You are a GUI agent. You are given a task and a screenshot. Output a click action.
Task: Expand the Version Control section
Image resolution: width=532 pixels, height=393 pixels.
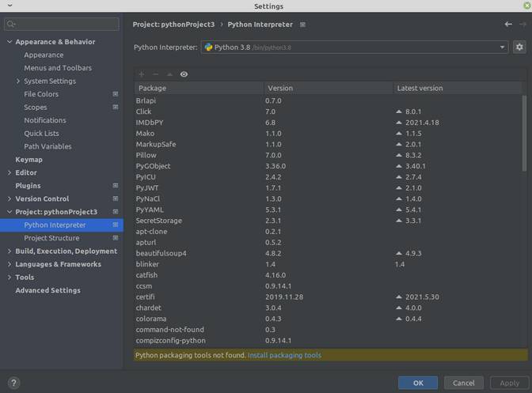[9, 198]
